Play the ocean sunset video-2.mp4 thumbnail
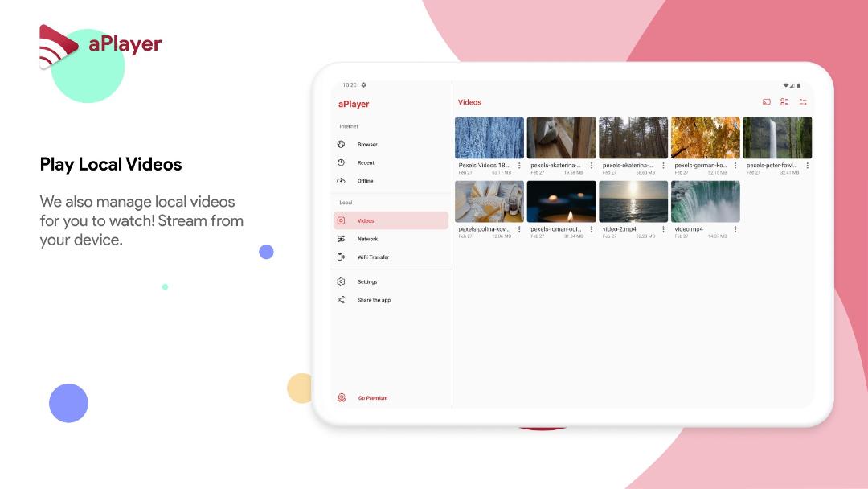Screen dimensions: 868x489 tap(633, 202)
